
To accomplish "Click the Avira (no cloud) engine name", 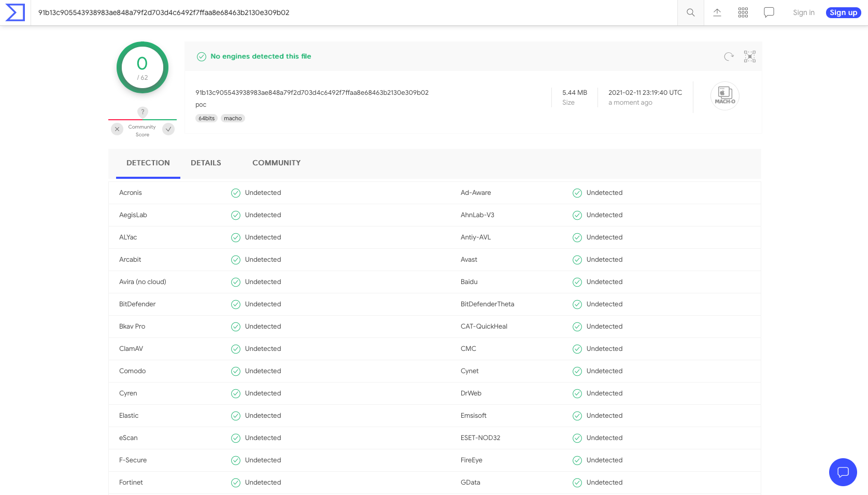I will (x=143, y=282).
